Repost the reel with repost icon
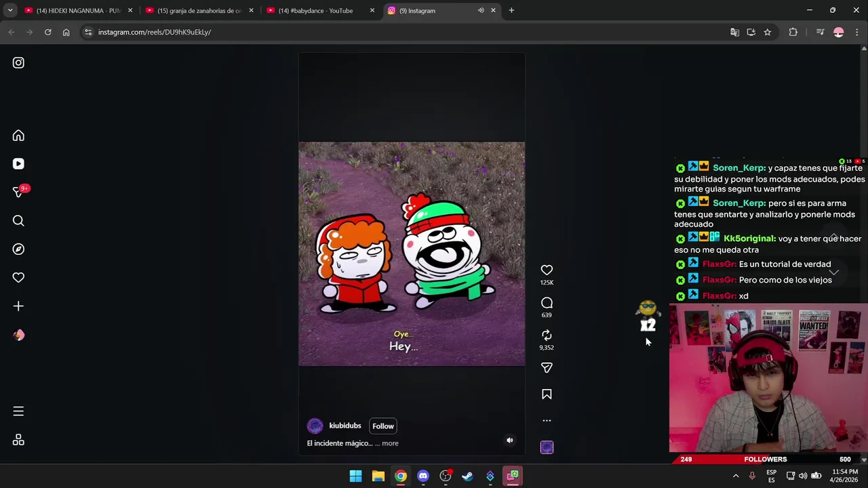Viewport: 868px width, 488px height. tap(547, 335)
